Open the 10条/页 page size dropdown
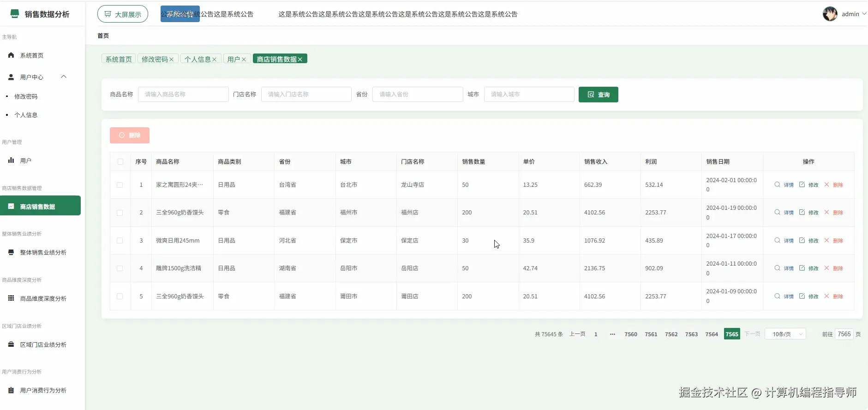 click(x=785, y=334)
